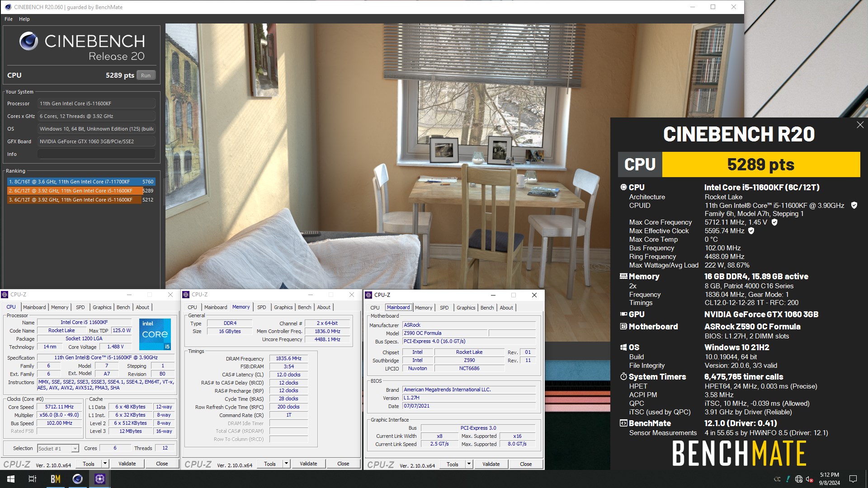868x488 pixels.
Task: Click the OC tray icon left of the exclamation mark
Action: 777,479
